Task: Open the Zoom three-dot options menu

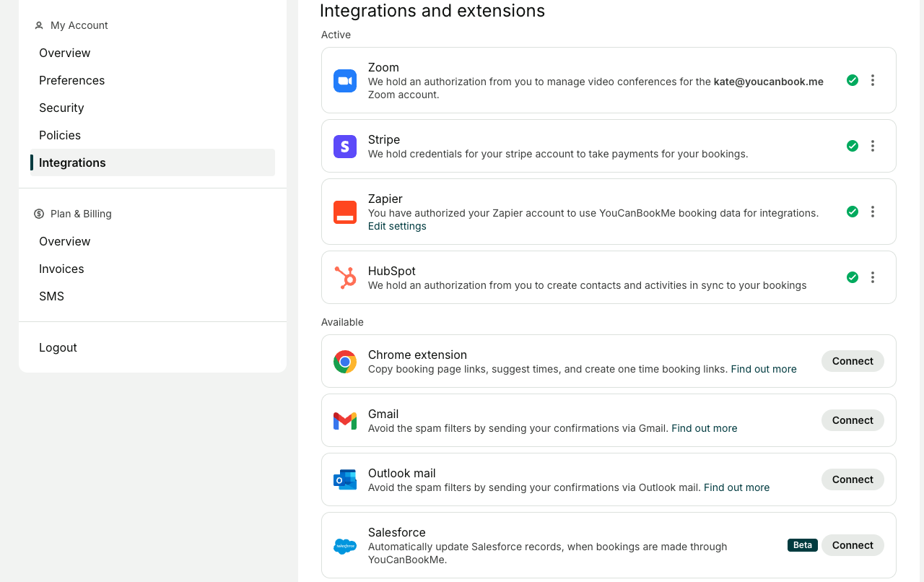Action: (x=873, y=80)
